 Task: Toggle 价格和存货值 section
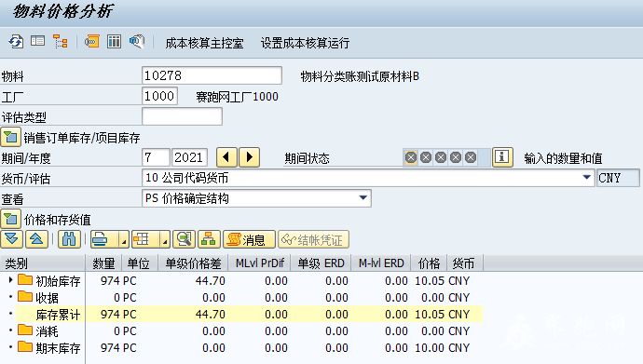tap(10, 219)
